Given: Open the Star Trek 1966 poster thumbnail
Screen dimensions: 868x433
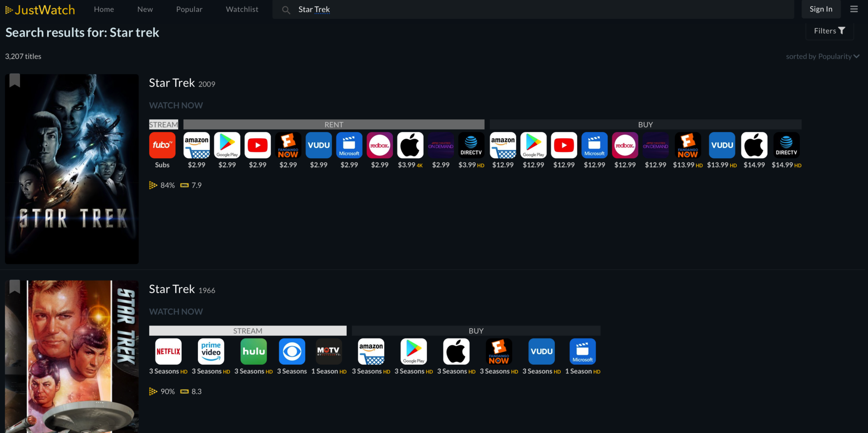Looking at the screenshot, I should (72, 357).
